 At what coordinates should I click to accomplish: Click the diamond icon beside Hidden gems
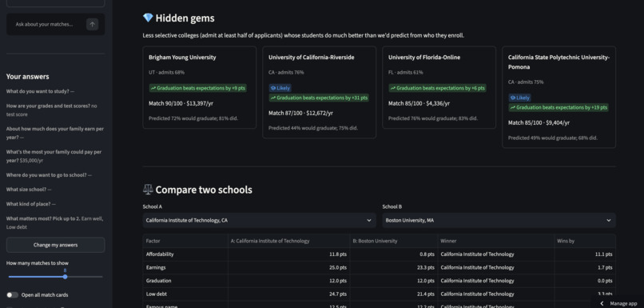[x=148, y=18]
